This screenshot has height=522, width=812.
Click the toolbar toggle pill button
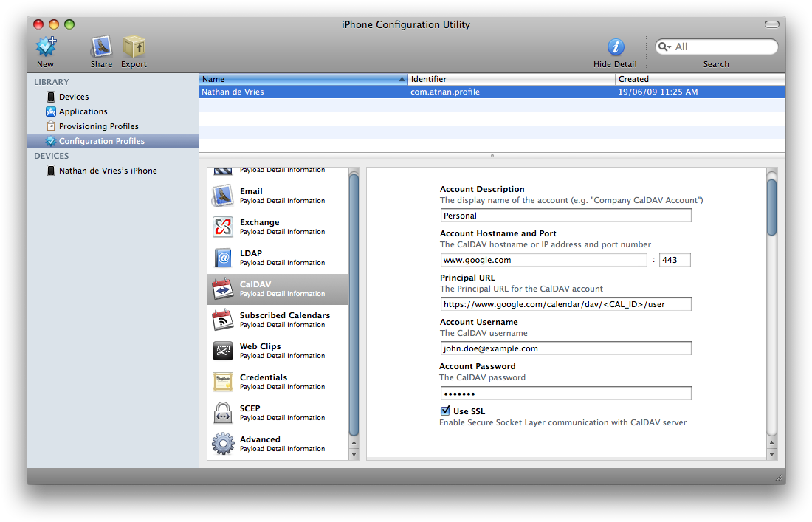pyautogui.click(x=771, y=24)
